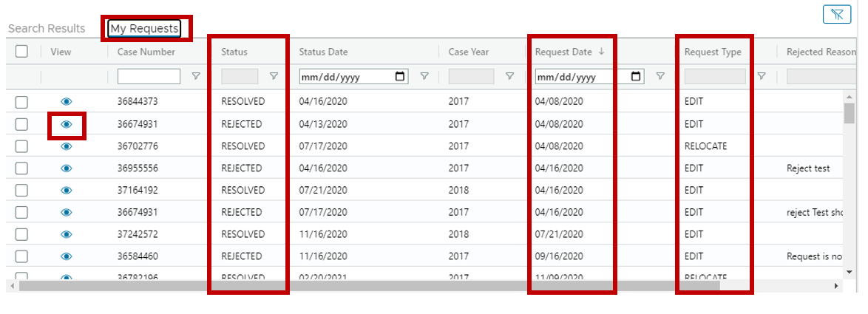Select the My Requests tab
This screenshot has width=868, height=314.
(144, 28)
